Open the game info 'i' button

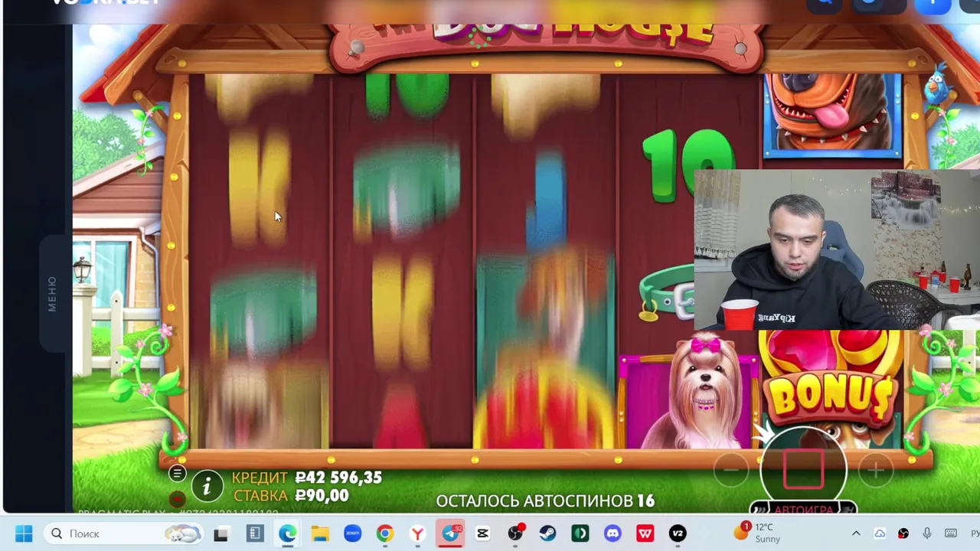(x=207, y=486)
